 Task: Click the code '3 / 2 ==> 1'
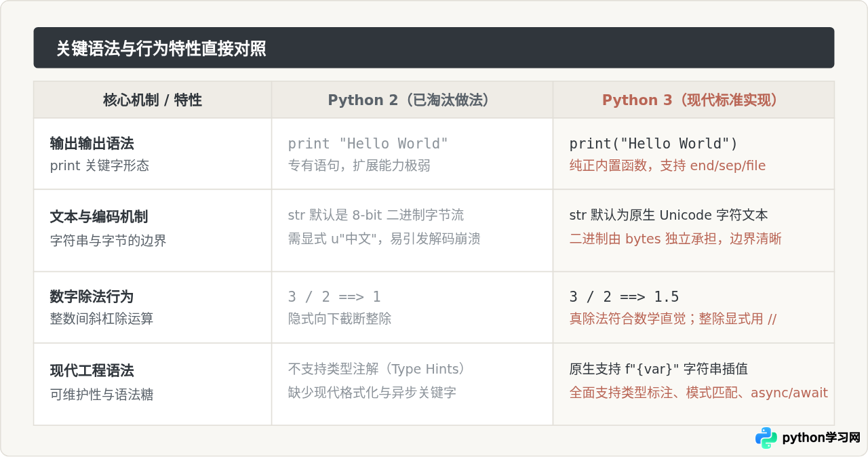(334, 297)
